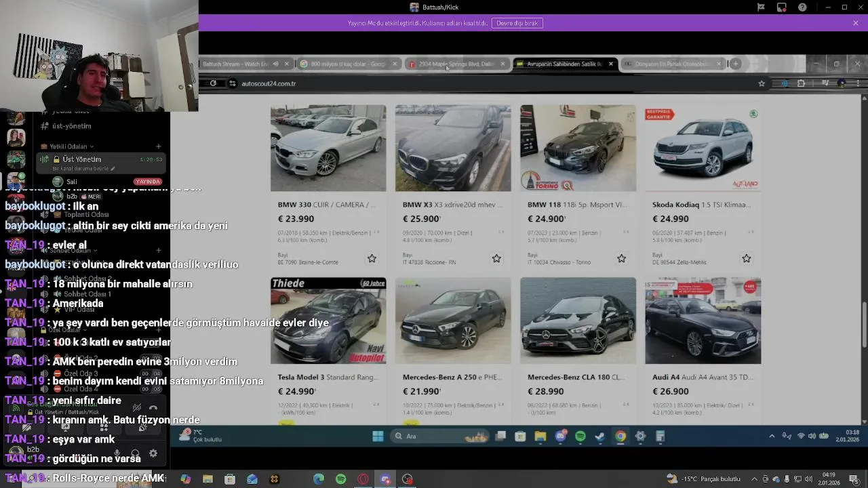
Task: Open Chrome in streamed taskbar
Action: point(620,436)
